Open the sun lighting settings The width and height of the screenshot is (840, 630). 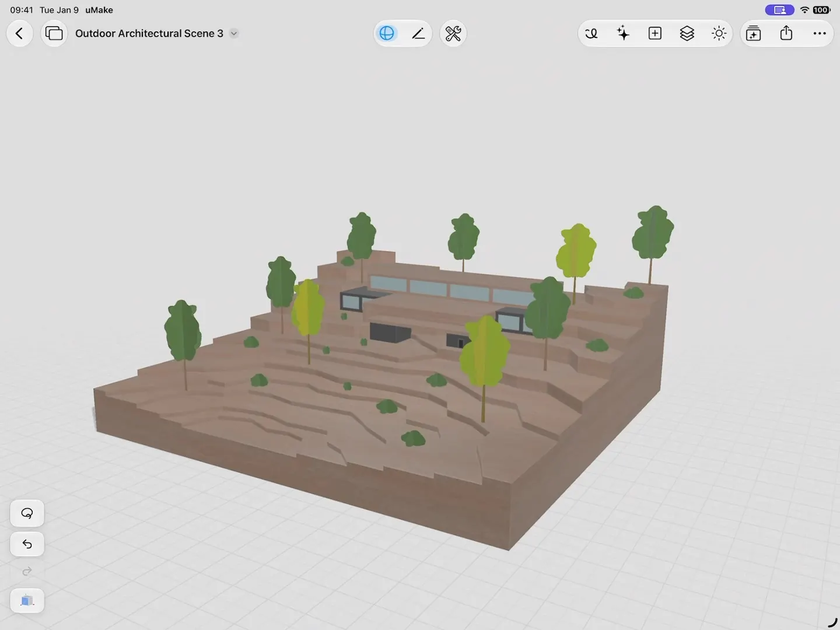click(719, 34)
